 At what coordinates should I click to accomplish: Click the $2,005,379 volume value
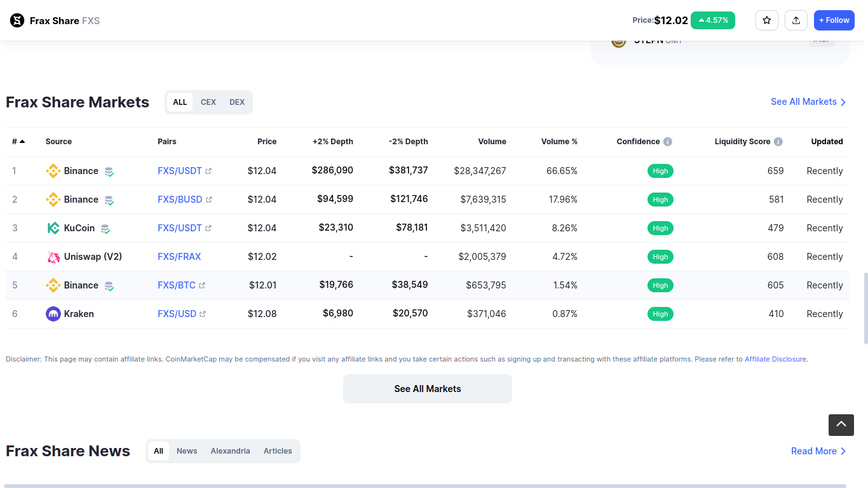click(x=482, y=257)
